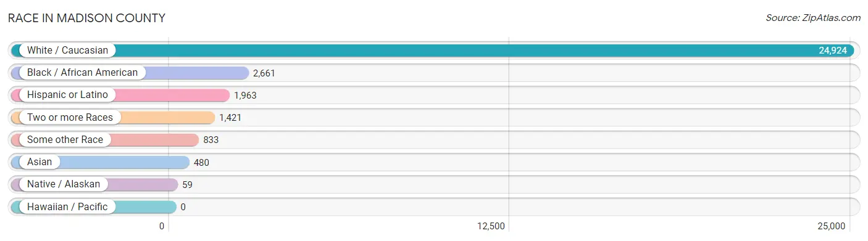The image size is (868, 241).
Task: Select the Black / African American label
Action: pyautogui.click(x=82, y=73)
